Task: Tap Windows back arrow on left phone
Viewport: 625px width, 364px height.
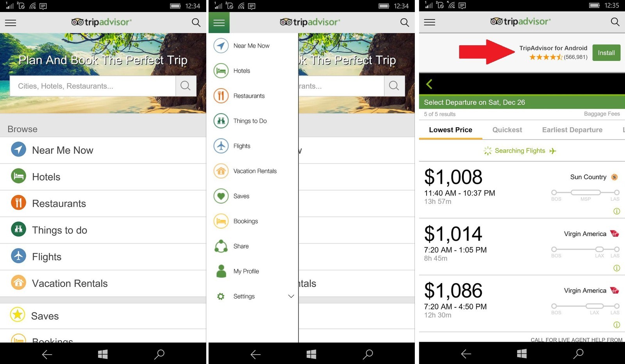Action: pyautogui.click(x=47, y=354)
